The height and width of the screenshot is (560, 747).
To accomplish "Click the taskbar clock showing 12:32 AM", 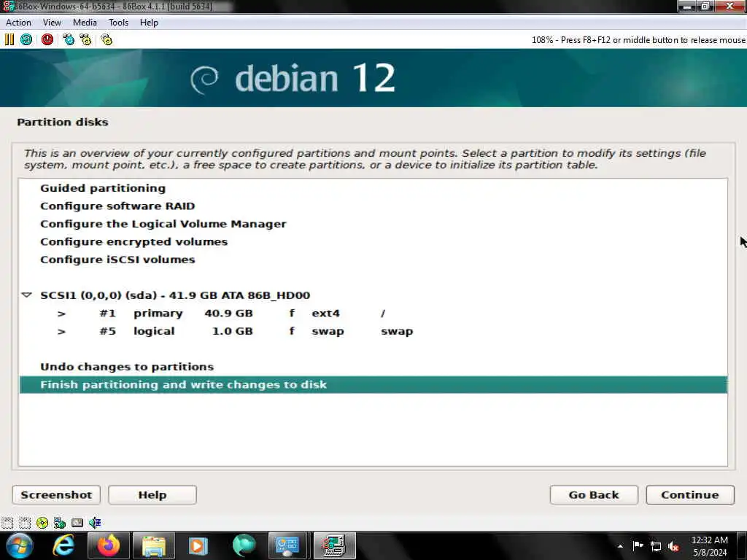I will point(709,546).
